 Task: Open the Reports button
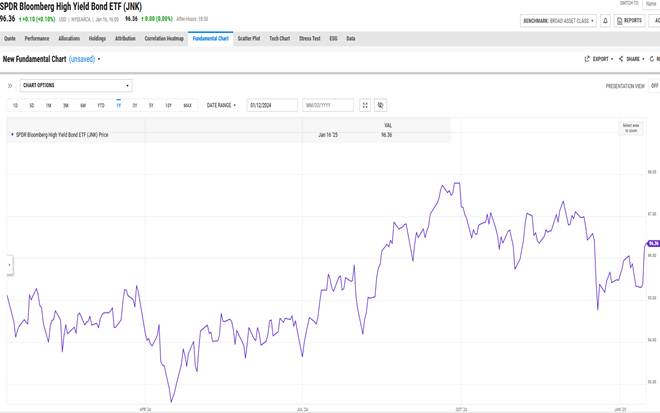pos(629,21)
